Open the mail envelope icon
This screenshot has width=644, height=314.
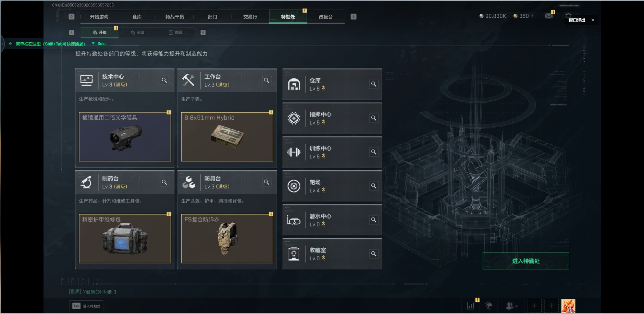coord(549,16)
